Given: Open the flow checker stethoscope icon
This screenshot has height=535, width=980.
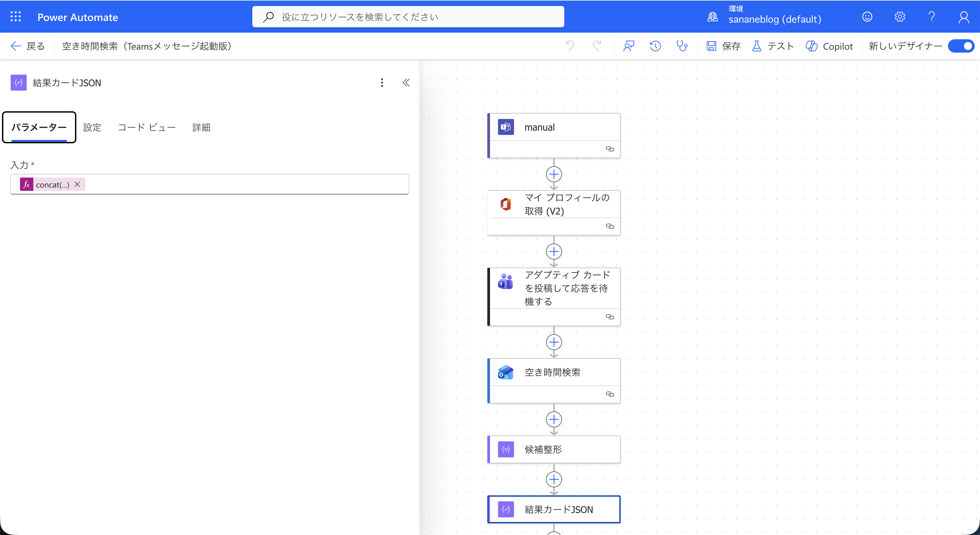Looking at the screenshot, I should click(682, 46).
